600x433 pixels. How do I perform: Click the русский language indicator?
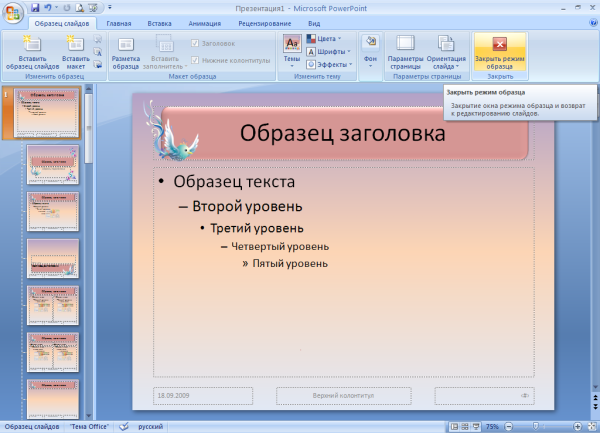[x=150, y=426]
